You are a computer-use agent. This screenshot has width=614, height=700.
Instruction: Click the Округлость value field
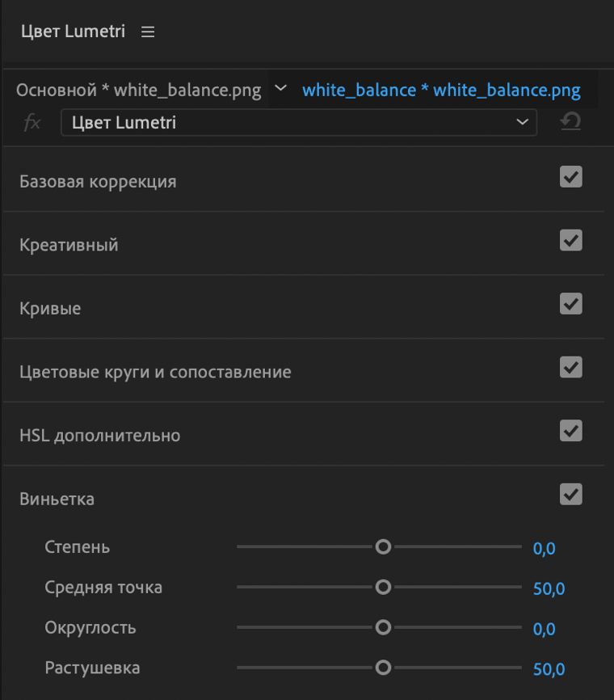[544, 629]
